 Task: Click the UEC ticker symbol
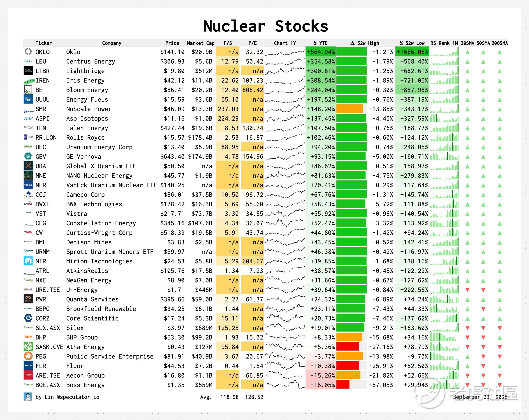[x=41, y=147]
